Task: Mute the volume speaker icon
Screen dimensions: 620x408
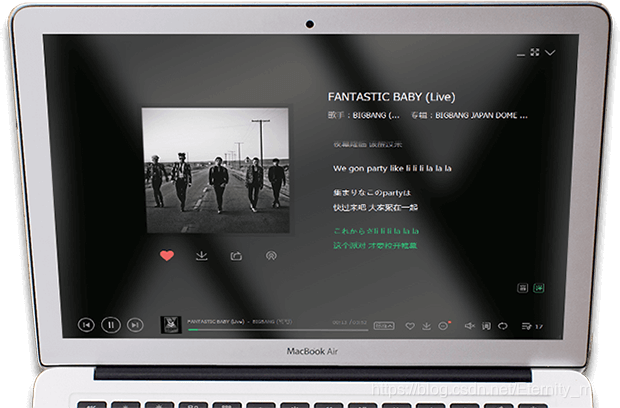Action: [469, 326]
